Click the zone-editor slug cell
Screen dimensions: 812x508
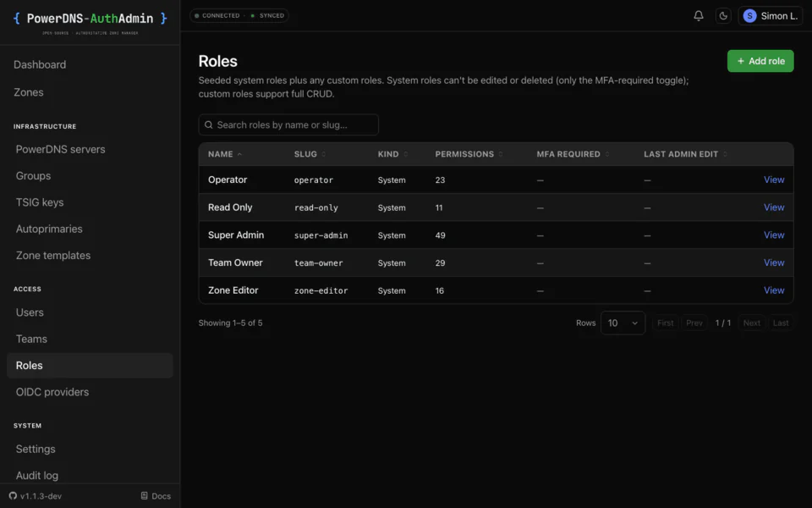tap(321, 290)
